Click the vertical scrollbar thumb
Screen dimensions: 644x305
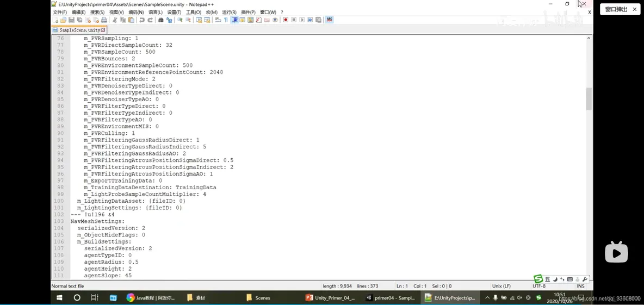coord(589,99)
